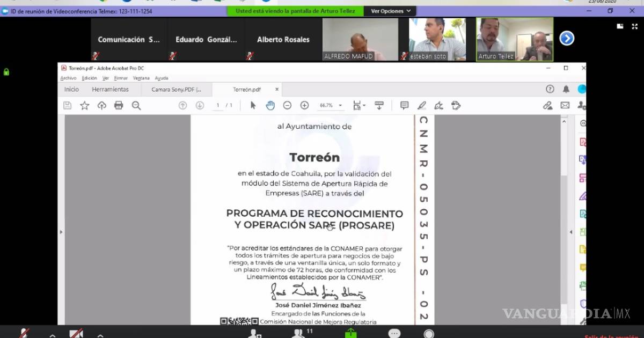Open the Archivo menu
Viewport: 644px width, 338px height.
pyautogui.click(x=68, y=78)
